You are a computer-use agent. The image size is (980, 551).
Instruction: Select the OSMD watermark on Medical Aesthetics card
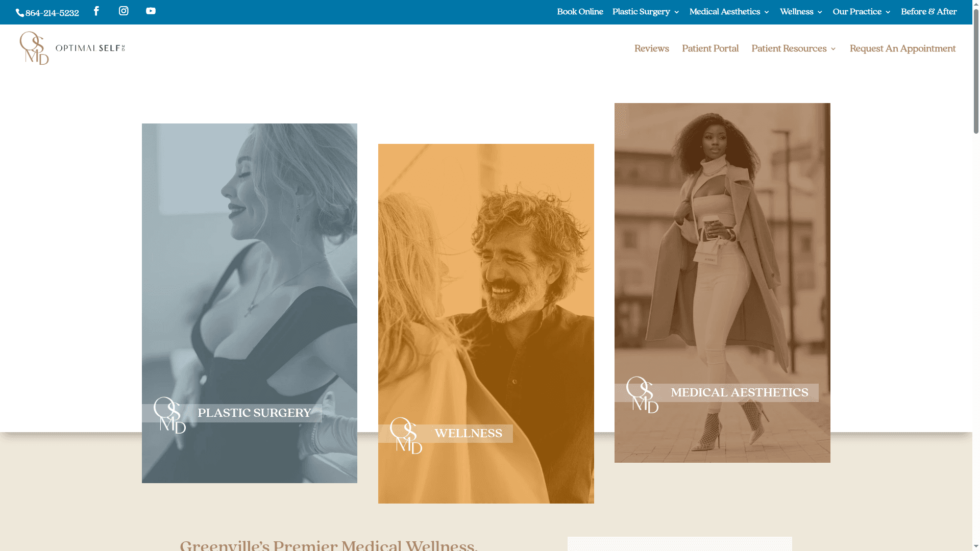(642, 395)
